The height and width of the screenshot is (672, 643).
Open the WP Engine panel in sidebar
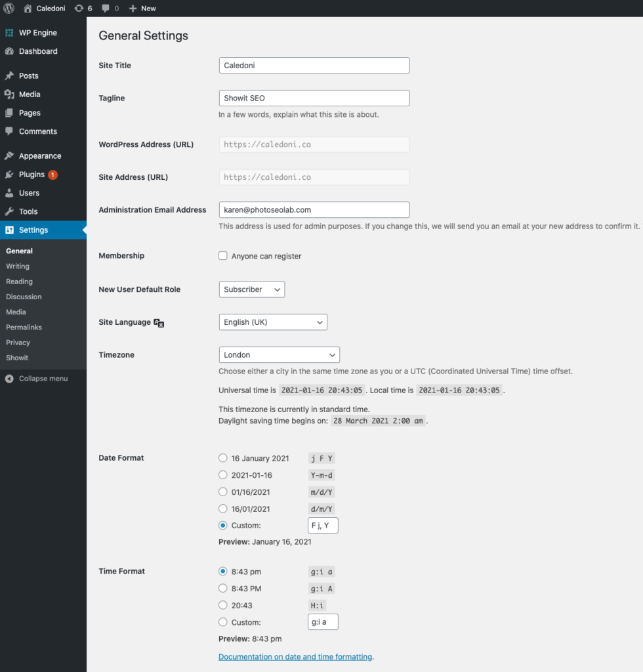[9, 32]
